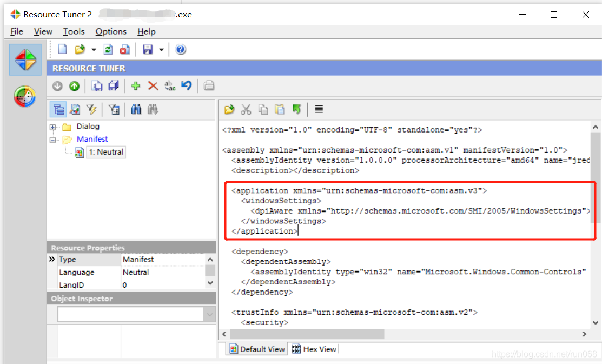Click the green Apply changes arrow icon
Viewport: 602px width, 364px height.
(x=297, y=109)
